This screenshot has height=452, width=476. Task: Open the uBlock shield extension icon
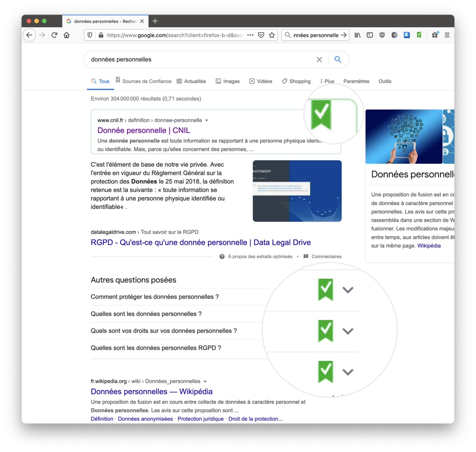[x=382, y=35]
